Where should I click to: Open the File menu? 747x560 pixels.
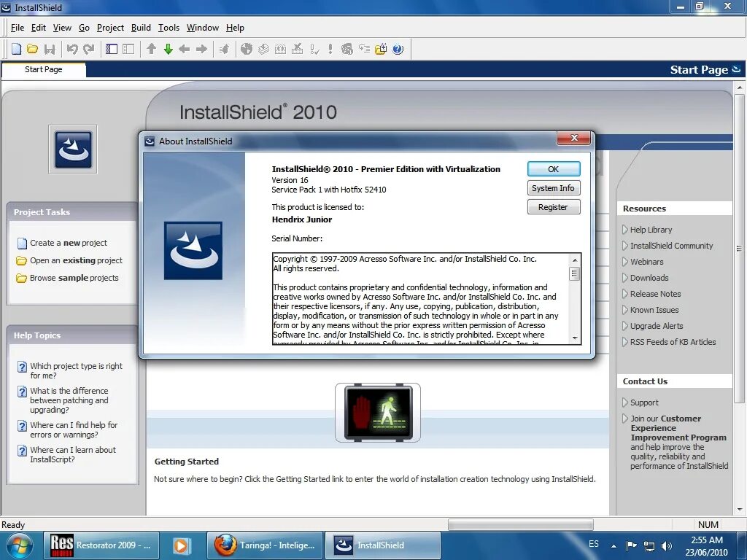(18, 28)
